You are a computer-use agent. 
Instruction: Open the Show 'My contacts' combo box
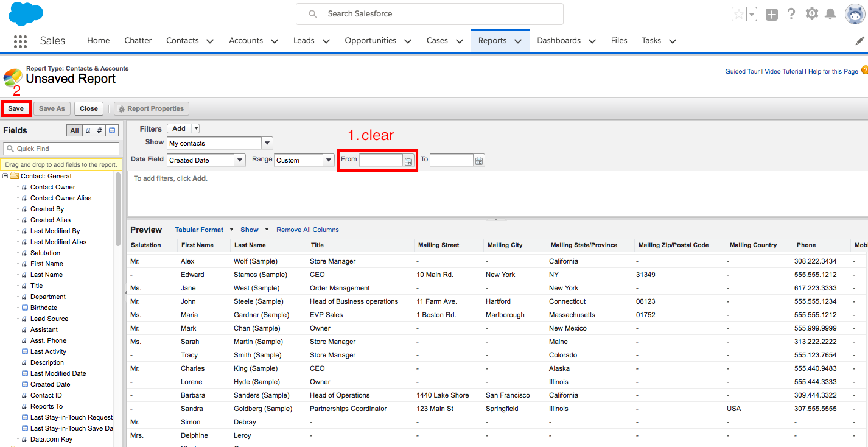220,143
